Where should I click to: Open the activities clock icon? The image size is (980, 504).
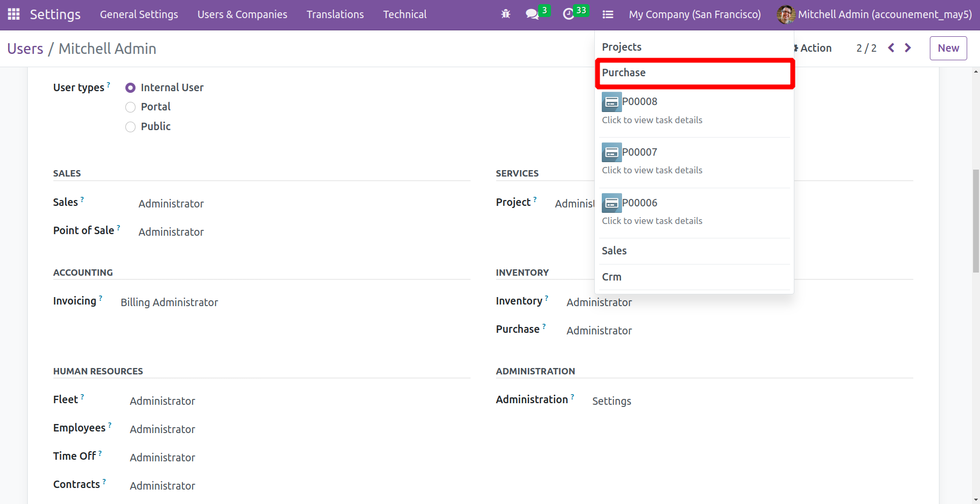click(x=569, y=14)
